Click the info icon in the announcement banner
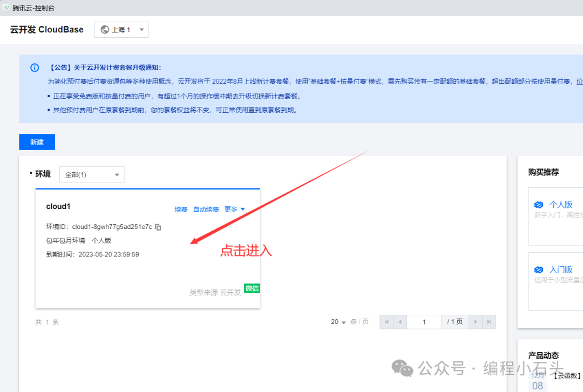583x392 pixels. [35, 67]
